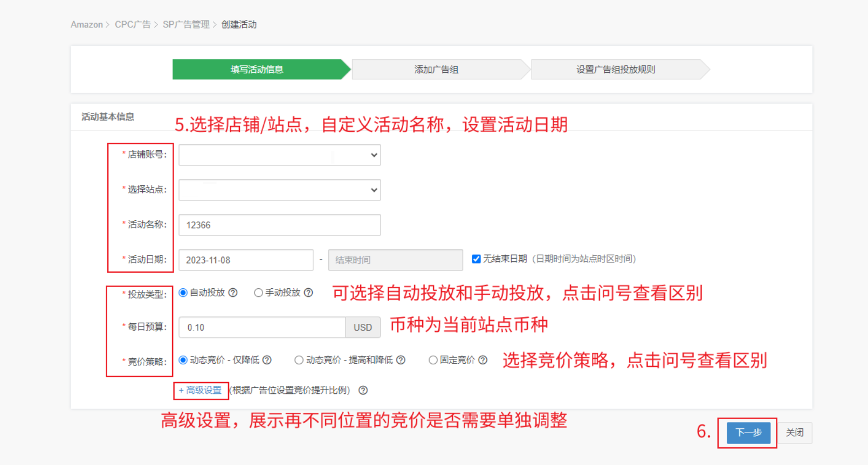868x465 pixels.
Task: Click the 下一步 button
Action: coord(748,433)
